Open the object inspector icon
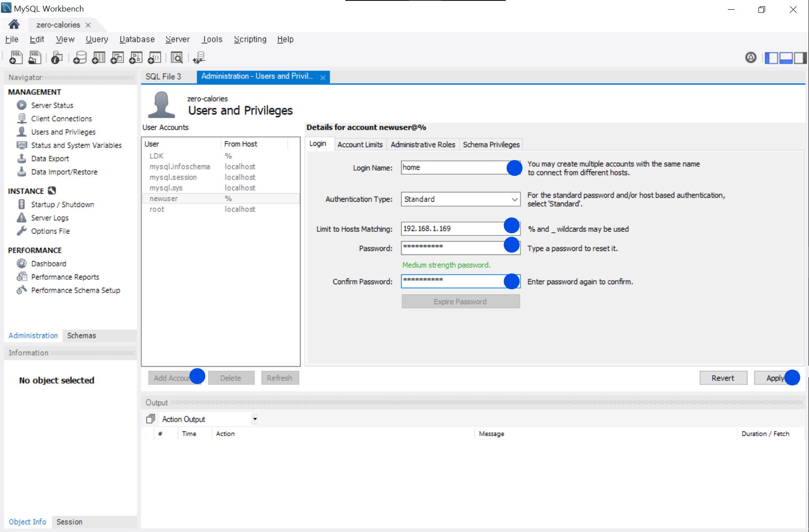Image resolution: width=809 pixels, height=532 pixels. (57, 57)
